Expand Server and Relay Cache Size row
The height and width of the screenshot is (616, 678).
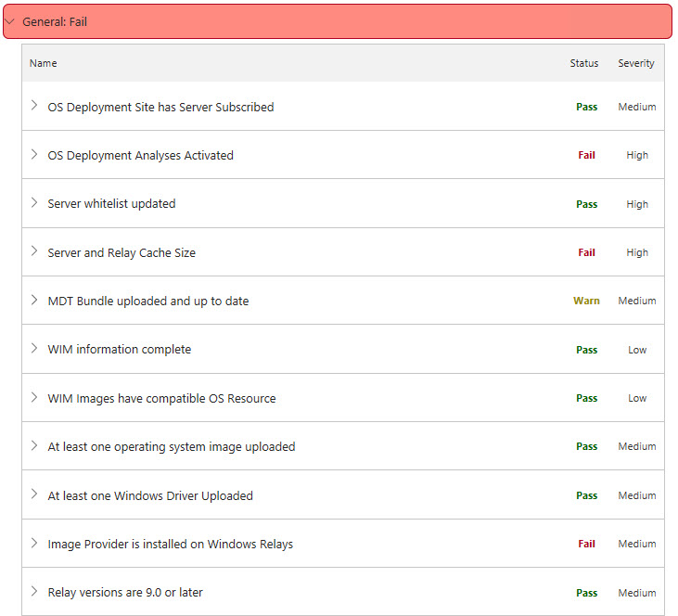pyautogui.click(x=34, y=252)
